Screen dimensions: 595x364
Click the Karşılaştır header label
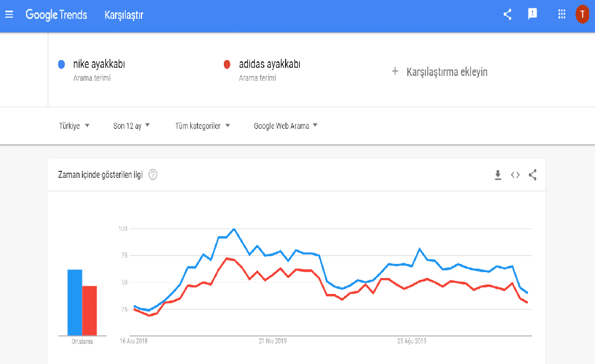(125, 14)
